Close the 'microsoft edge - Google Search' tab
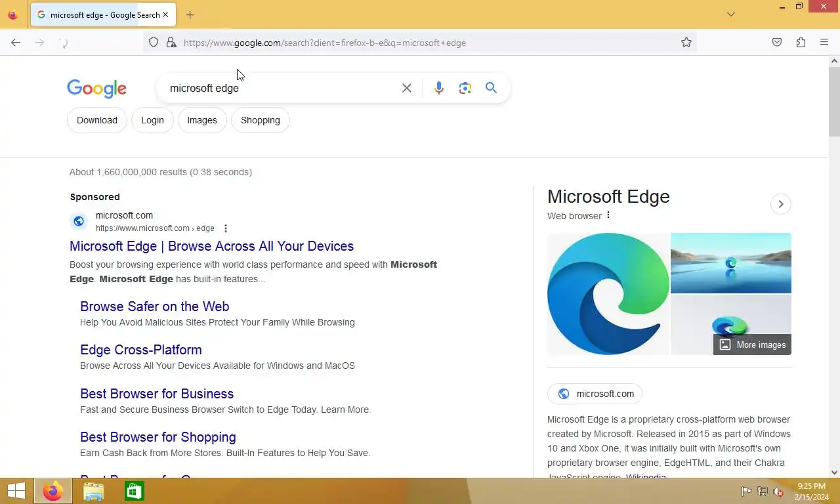The image size is (840, 504). (x=165, y=14)
